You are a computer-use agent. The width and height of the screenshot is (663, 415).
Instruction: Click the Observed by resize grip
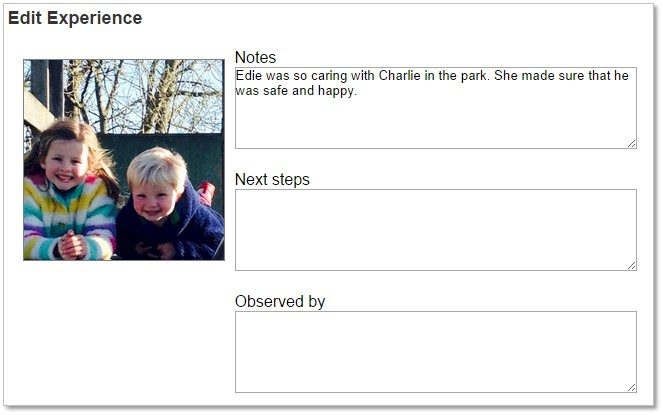(x=632, y=388)
